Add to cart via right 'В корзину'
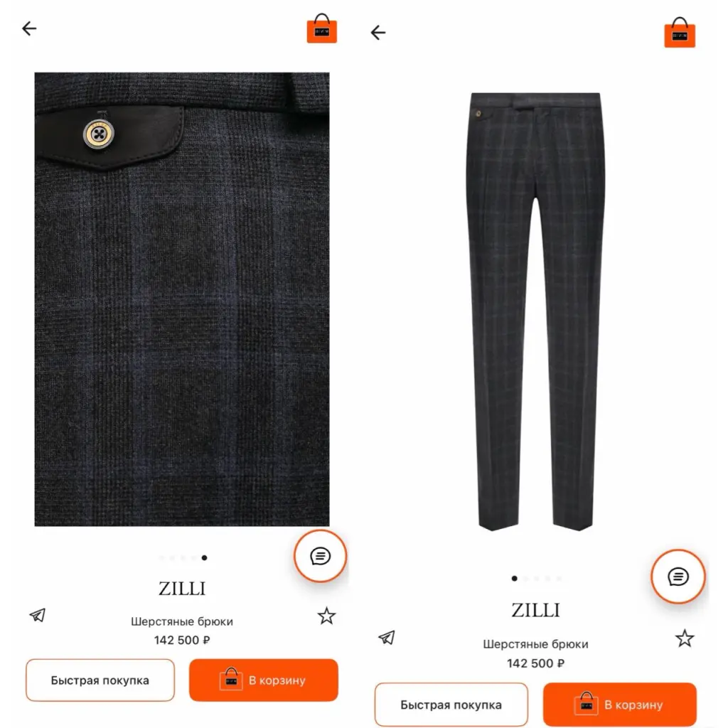 click(x=620, y=705)
